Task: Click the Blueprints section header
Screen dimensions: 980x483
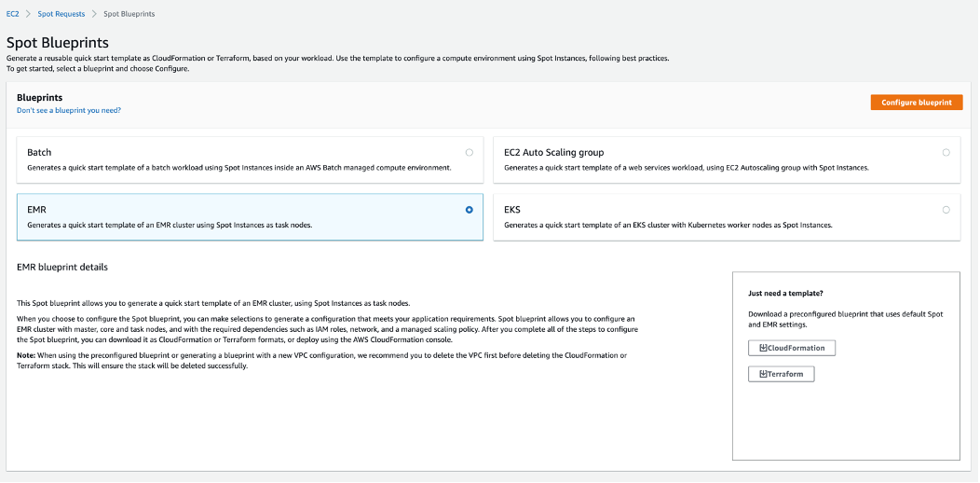Action: pos(39,98)
